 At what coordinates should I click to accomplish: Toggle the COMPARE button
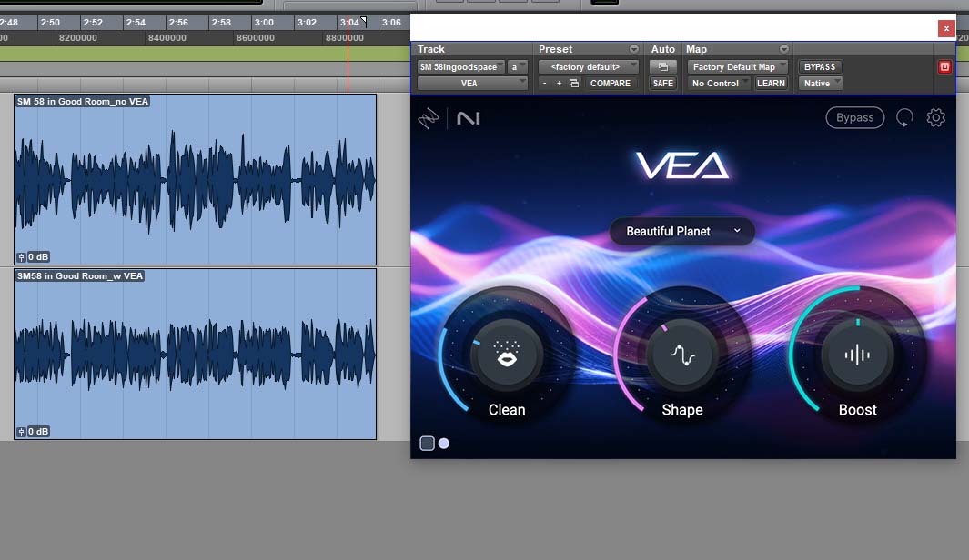[610, 84]
